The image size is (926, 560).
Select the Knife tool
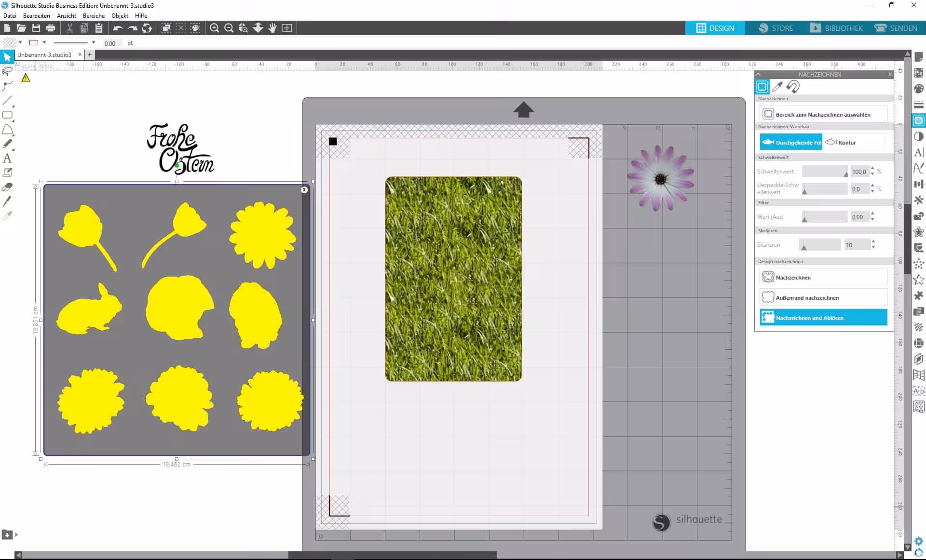point(7,201)
